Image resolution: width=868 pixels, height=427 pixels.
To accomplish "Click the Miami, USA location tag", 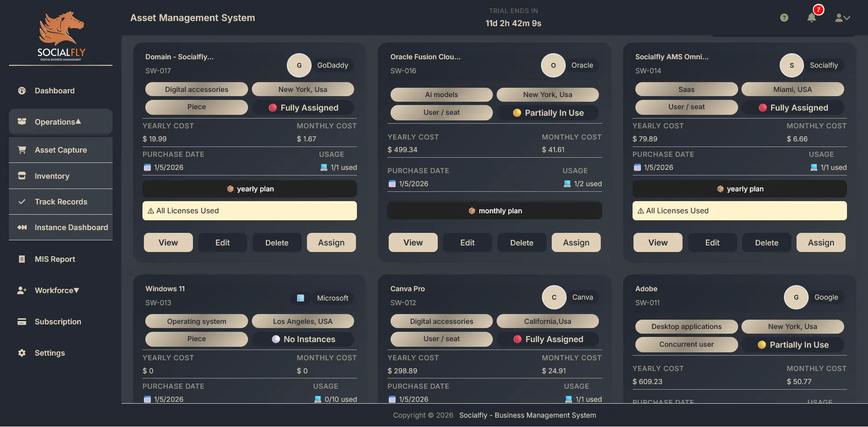I will (x=792, y=90).
